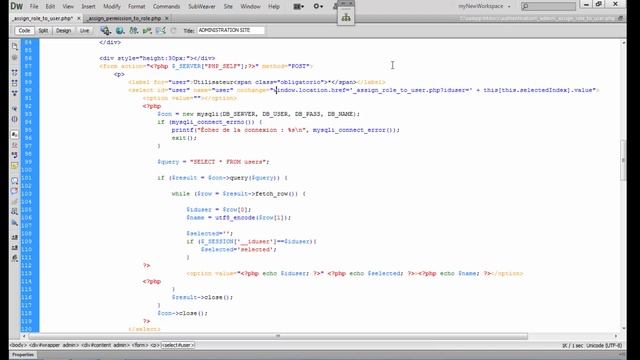The height and width of the screenshot is (360, 640).
Task: Click the Refresh Design View icon
Action: pos(173,31)
